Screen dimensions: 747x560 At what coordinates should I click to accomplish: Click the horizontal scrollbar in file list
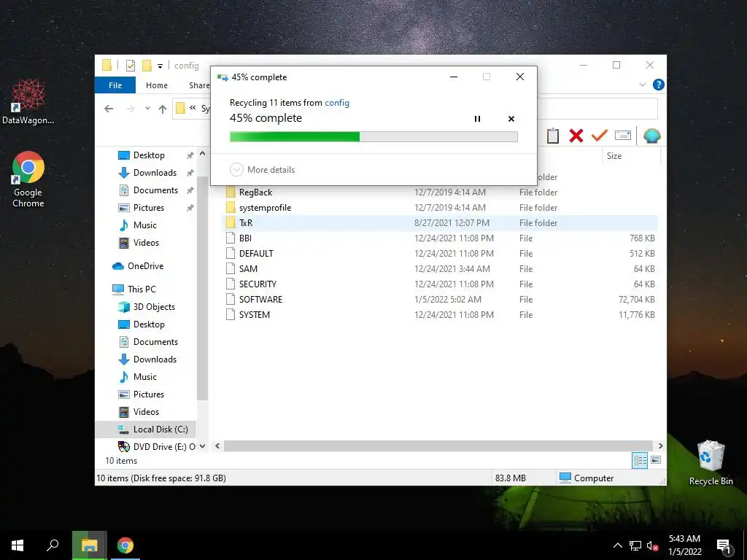438,446
